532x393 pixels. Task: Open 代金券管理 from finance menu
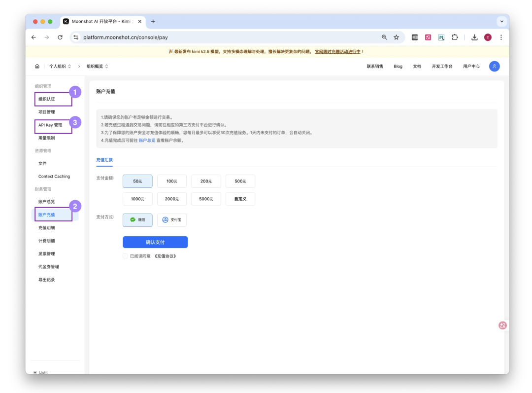(48, 266)
